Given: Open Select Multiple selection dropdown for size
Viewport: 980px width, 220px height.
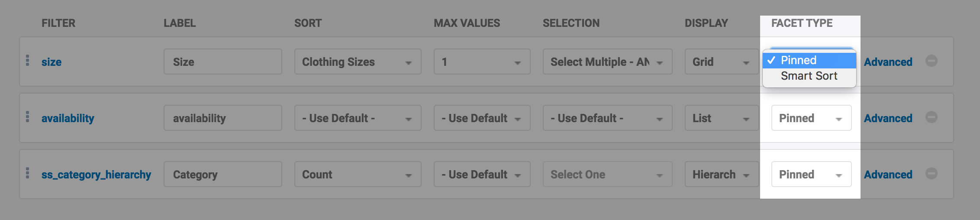Looking at the screenshot, I should (607, 62).
